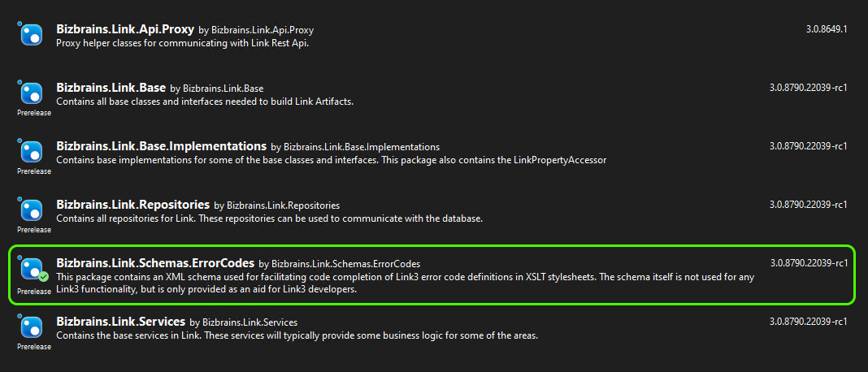Open the Bizbrains.Link.Schemas.ErrorCodes package title

coord(154,262)
